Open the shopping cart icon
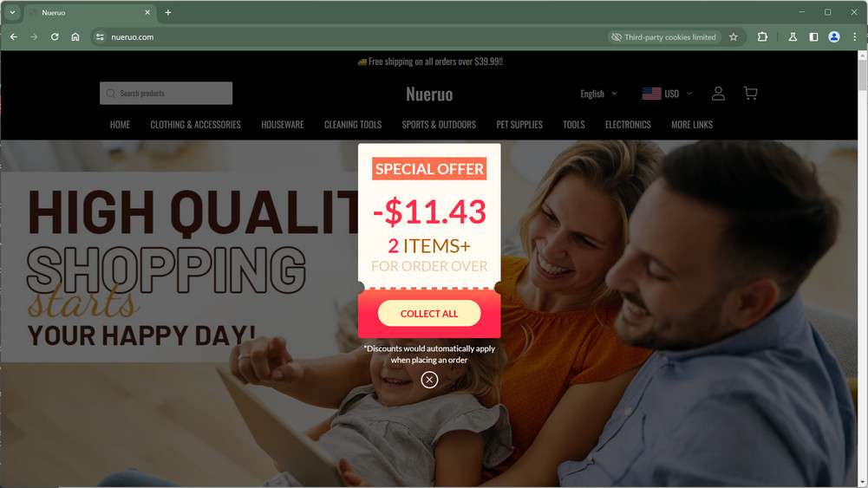Image resolution: width=868 pixels, height=488 pixels. [750, 93]
